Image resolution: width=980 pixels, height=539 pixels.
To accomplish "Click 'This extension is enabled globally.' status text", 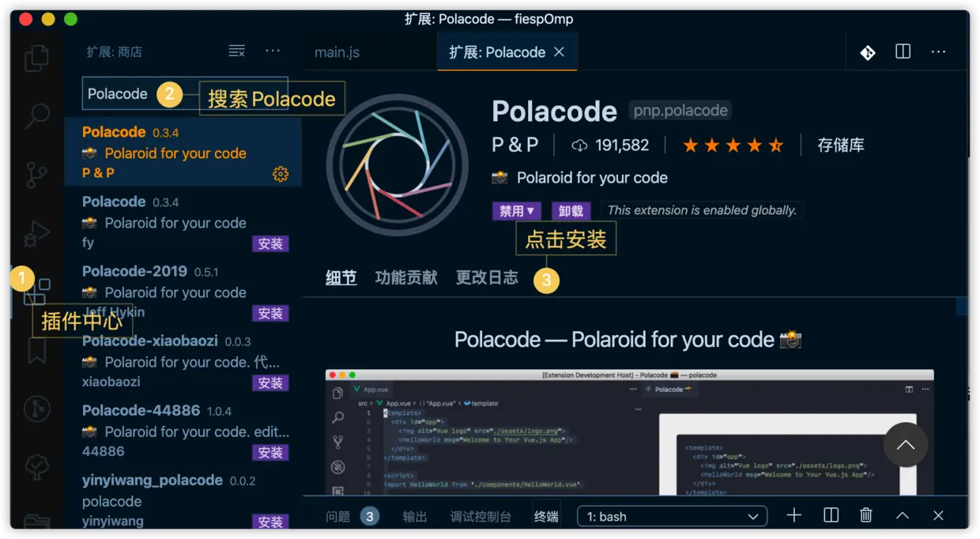I will pyautogui.click(x=702, y=210).
